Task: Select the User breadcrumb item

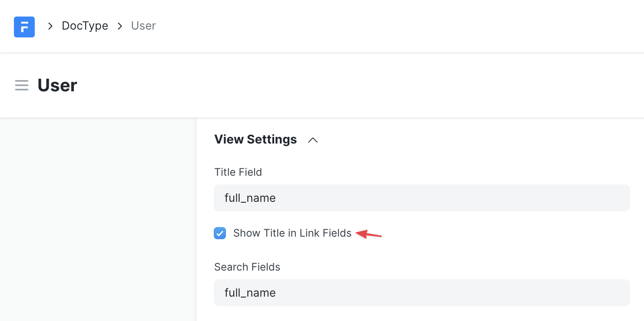Action: tap(143, 26)
